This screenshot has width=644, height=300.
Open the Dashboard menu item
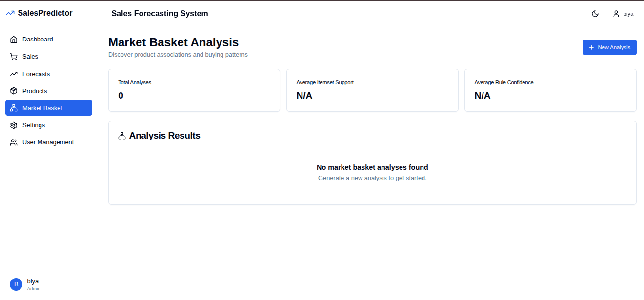coord(38,39)
